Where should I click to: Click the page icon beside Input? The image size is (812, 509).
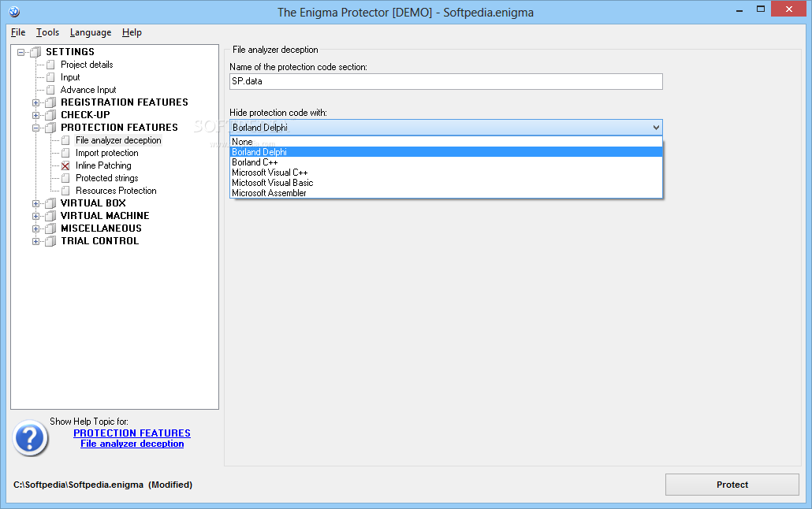pos(50,77)
